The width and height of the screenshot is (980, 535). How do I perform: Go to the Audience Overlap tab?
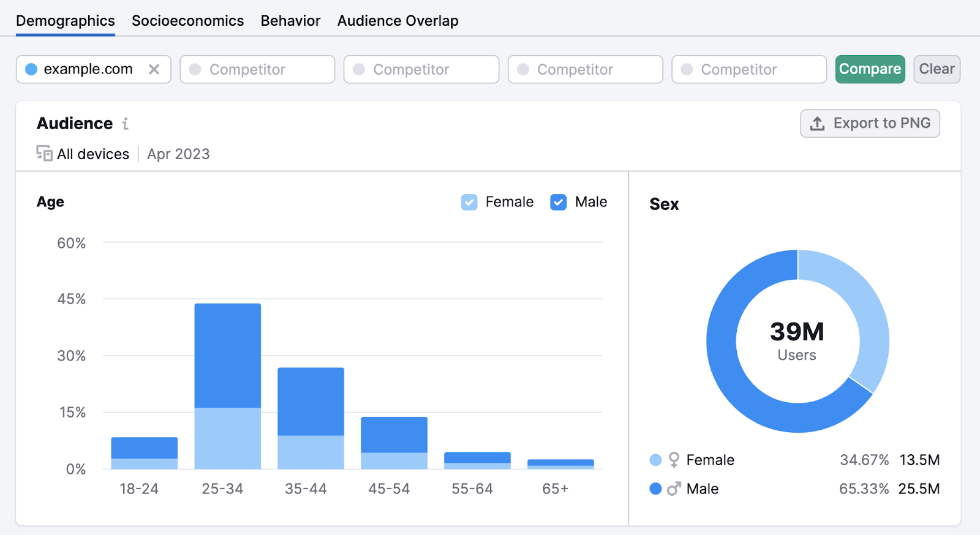(398, 21)
